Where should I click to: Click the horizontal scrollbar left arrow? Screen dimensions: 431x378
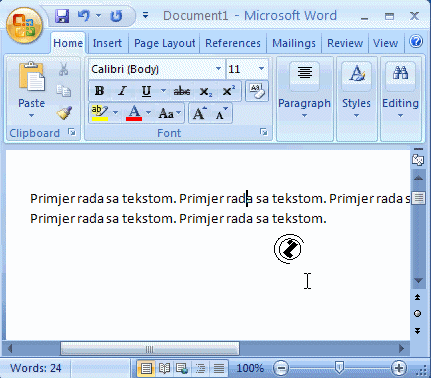point(10,349)
